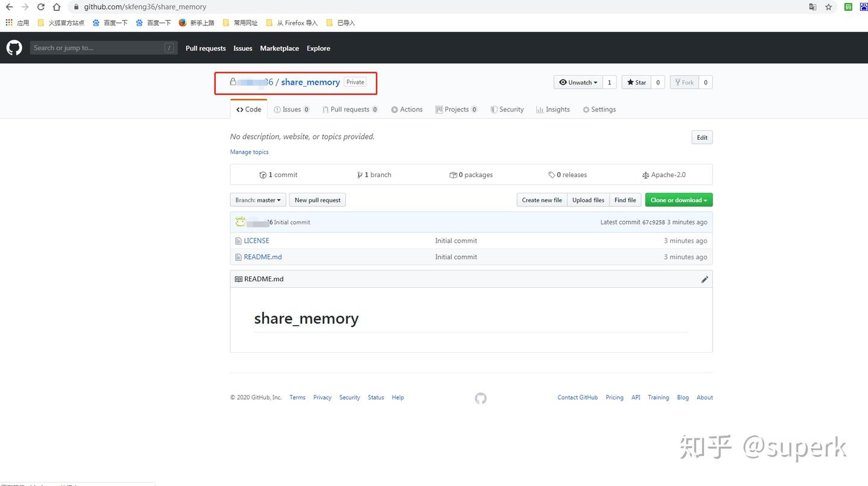The height and width of the screenshot is (486, 868).
Task: Click the browser home icon
Action: pyautogui.click(x=57, y=7)
